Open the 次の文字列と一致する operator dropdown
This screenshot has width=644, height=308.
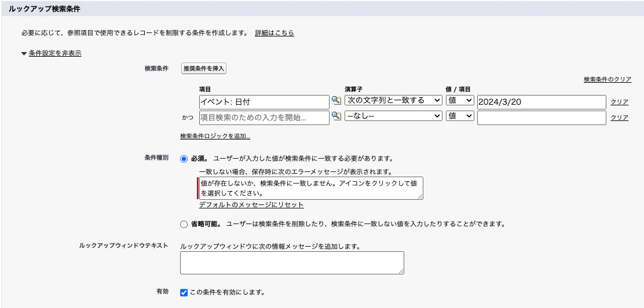(x=393, y=100)
